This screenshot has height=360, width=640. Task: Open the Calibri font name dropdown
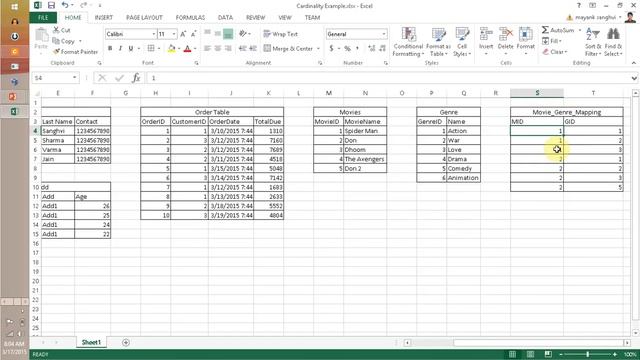coord(153,34)
